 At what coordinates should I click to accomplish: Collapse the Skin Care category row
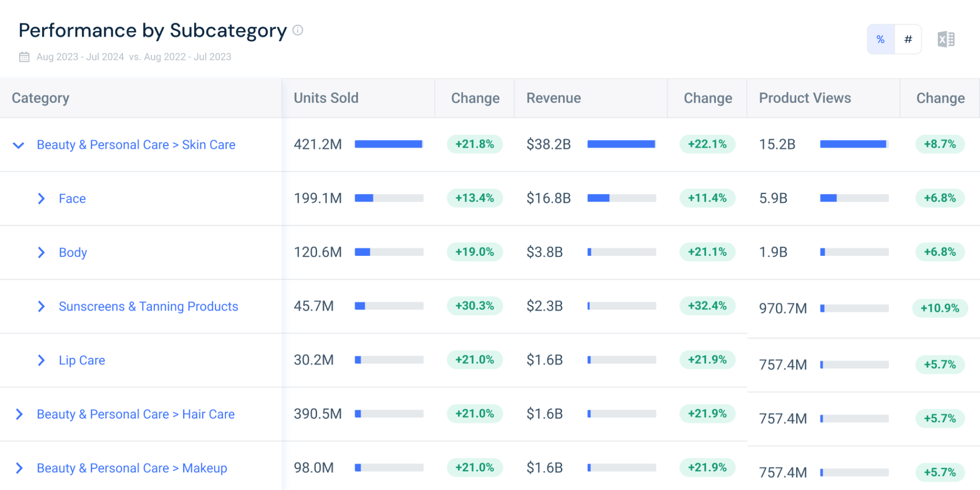click(19, 145)
